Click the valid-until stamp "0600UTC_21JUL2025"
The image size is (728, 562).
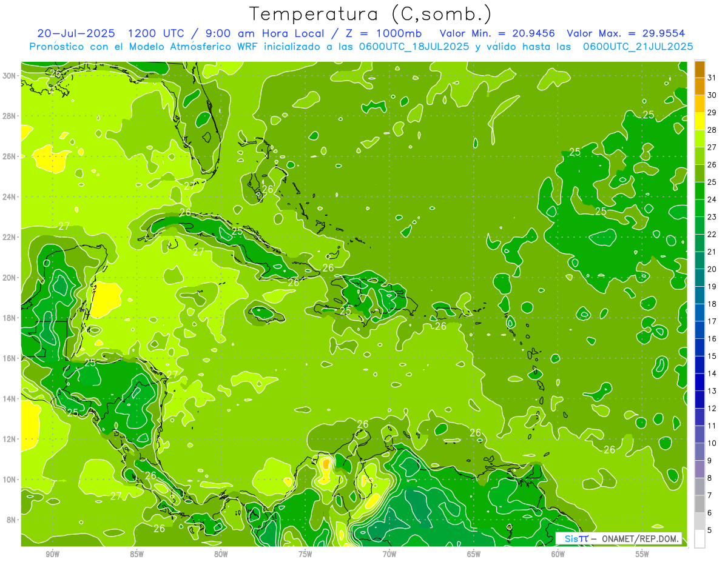pos(638,47)
